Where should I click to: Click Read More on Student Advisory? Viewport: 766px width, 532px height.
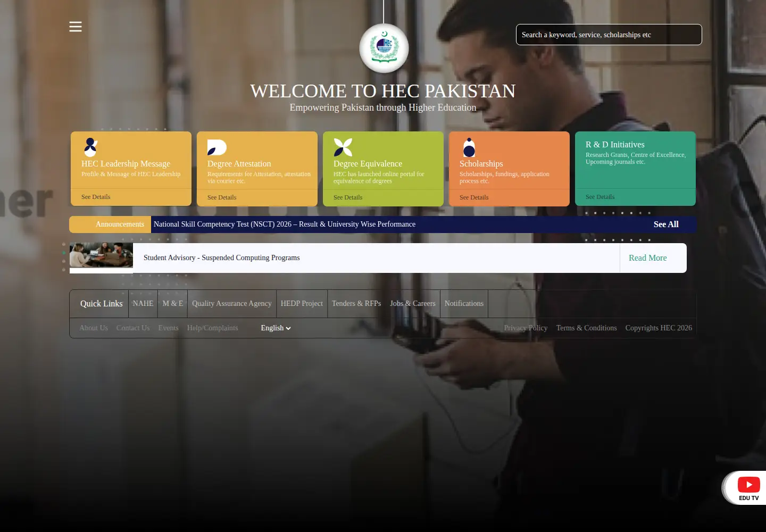(x=647, y=258)
